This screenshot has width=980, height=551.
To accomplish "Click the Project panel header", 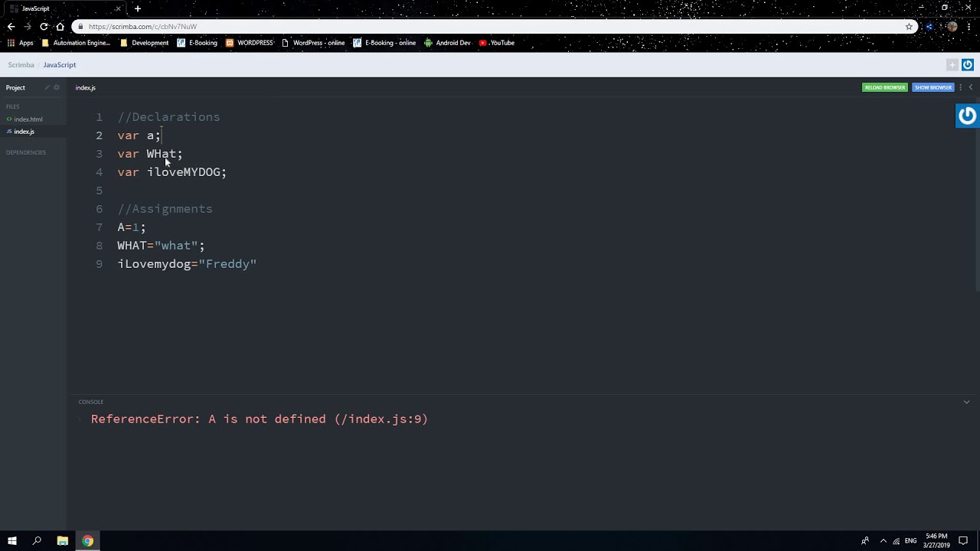I will [x=15, y=88].
